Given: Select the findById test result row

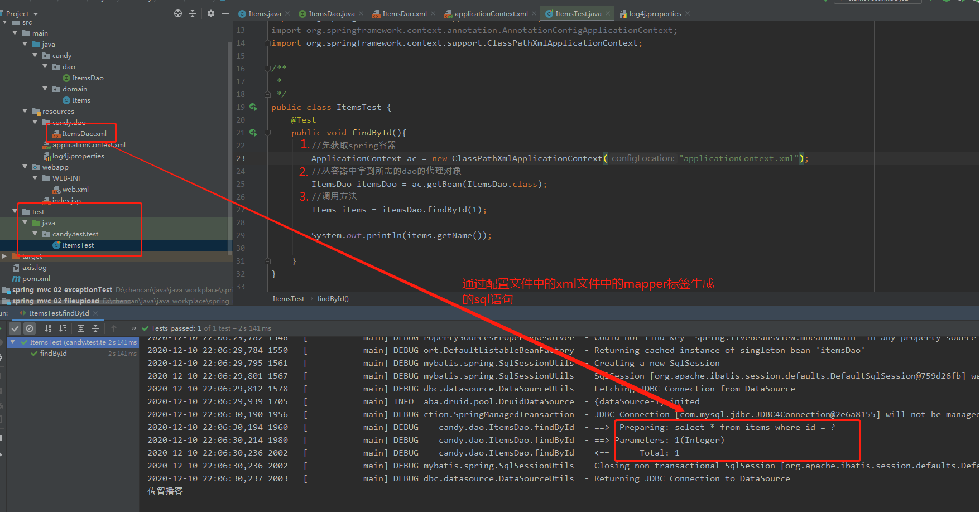Looking at the screenshot, I should coord(73,354).
